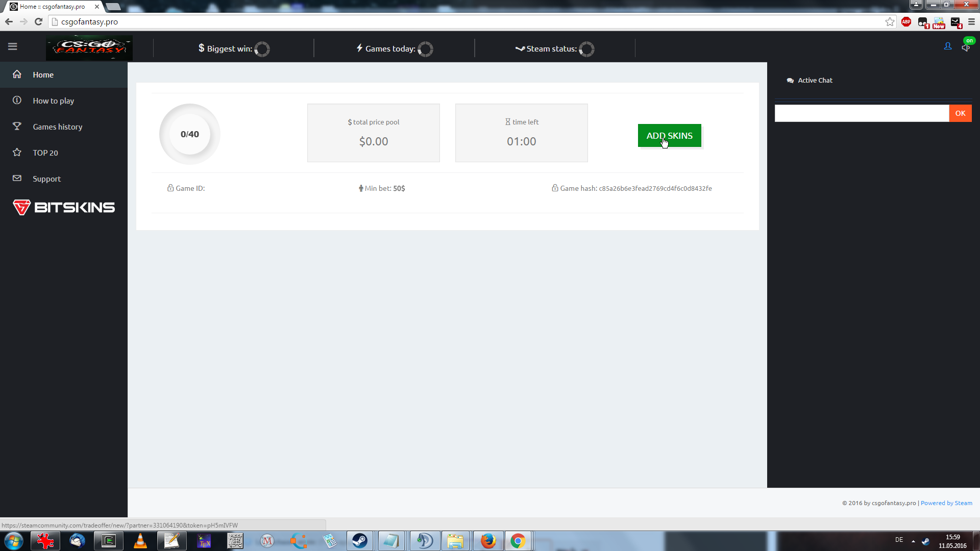This screenshot has width=980, height=551.
Task: Open the Support page
Action: pos(46,179)
